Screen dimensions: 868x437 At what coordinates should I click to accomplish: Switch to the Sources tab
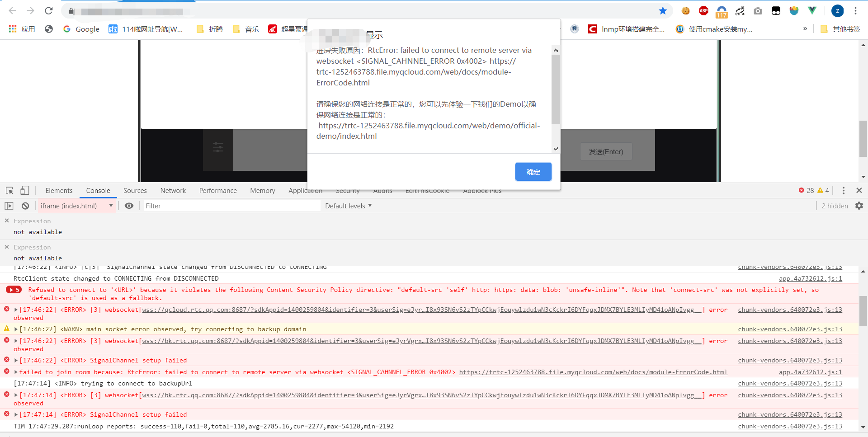[x=135, y=190]
